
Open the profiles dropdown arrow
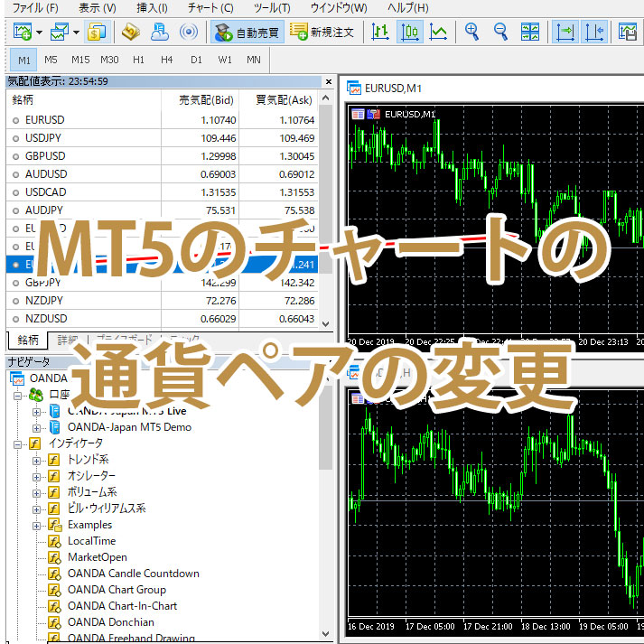coord(77,32)
